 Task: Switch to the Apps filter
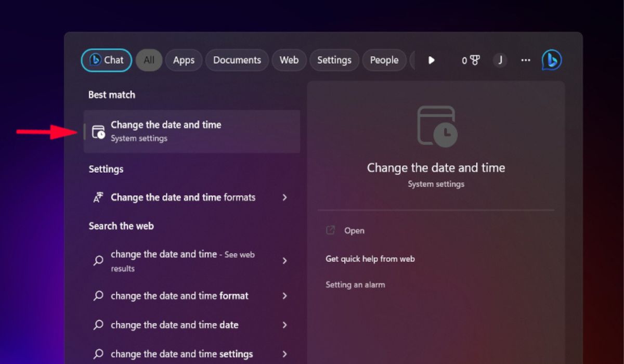[184, 60]
